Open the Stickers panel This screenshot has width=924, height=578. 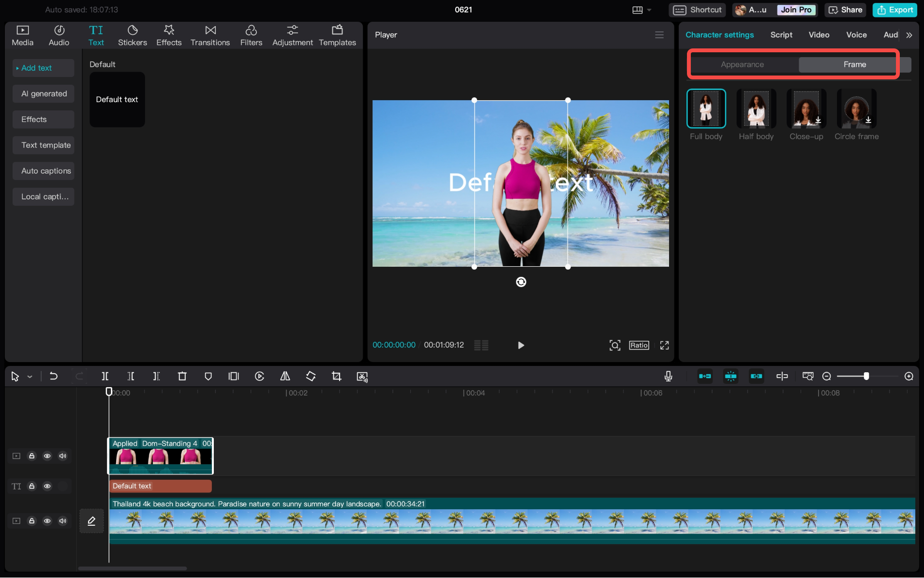click(x=132, y=35)
